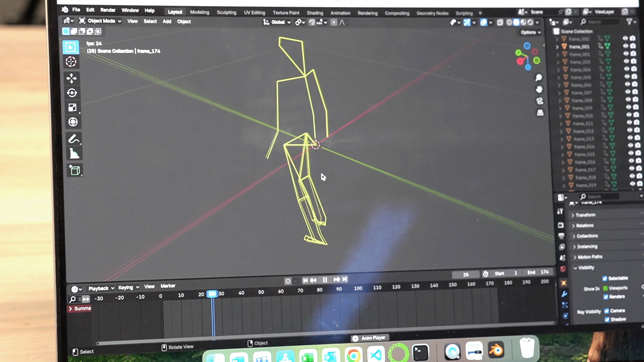Switch to the Animation workspace tab
The image size is (644, 362).
340,13
